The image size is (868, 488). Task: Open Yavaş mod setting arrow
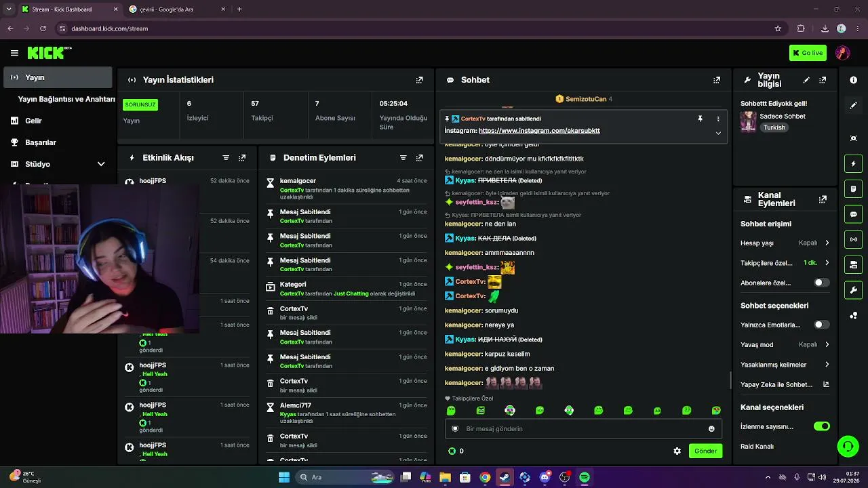point(827,344)
